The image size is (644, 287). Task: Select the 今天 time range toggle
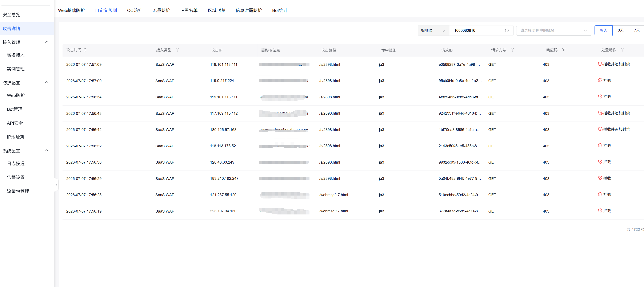(x=604, y=30)
